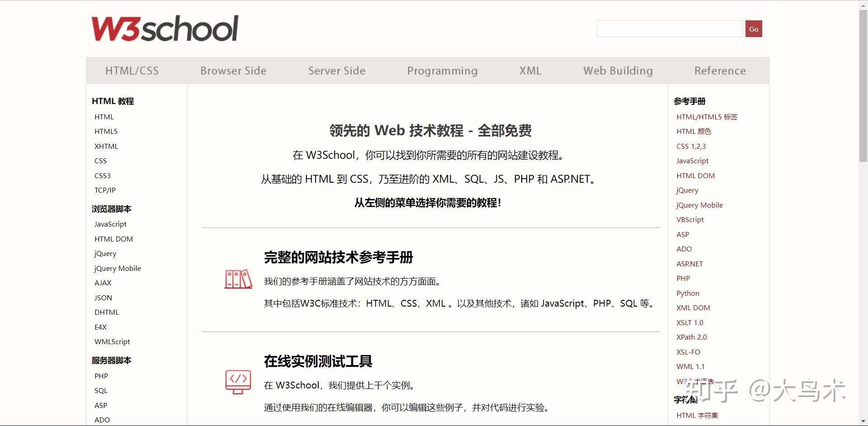Image resolution: width=868 pixels, height=426 pixels.
Task: Click the 浏览器脚本 section heading
Action: pyautogui.click(x=111, y=208)
